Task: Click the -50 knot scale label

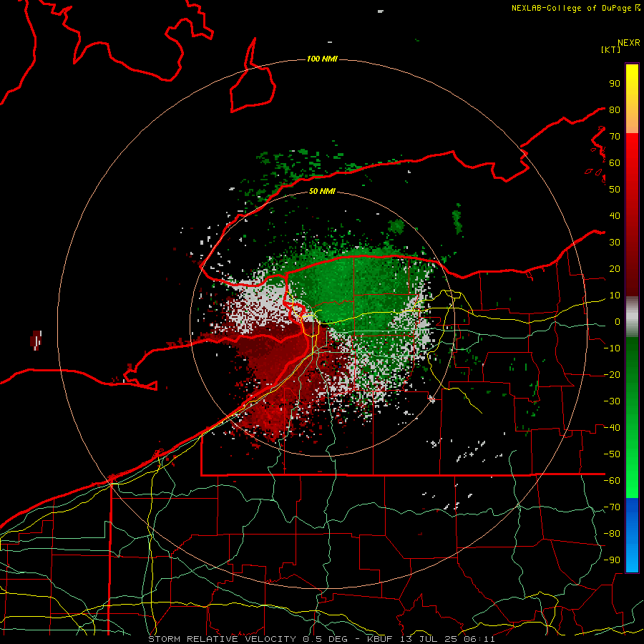Action: (612, 454)
